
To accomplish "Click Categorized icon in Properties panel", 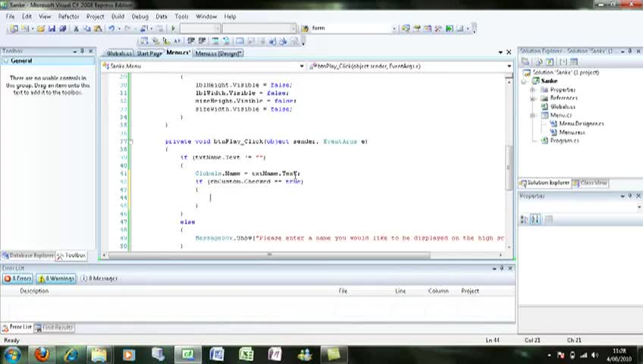I will coord(524,220).
